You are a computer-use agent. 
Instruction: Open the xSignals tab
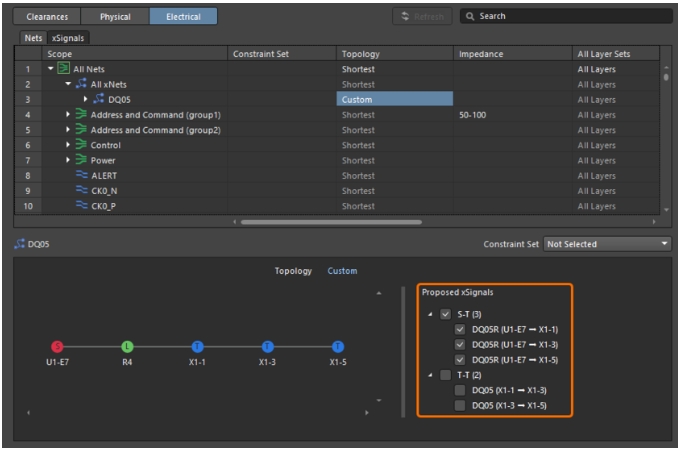(69, 37)
